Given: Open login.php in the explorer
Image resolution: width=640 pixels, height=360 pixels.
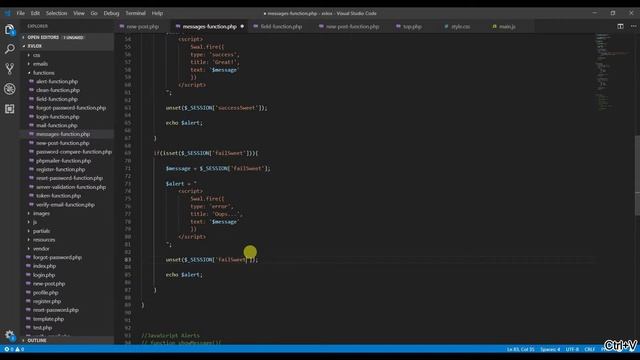Looking at the screenshot, I should pos(67,275).
